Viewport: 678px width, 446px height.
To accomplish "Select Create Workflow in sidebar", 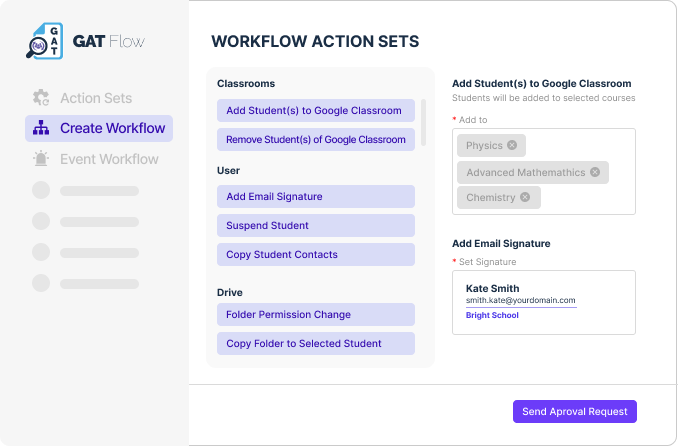I will pyautogui.click(x=99, y=128).
